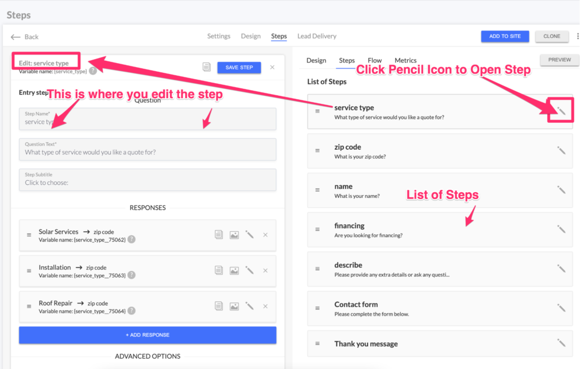Edit the Thank you message via its pencil icon
588x369 pixels.
562,343
